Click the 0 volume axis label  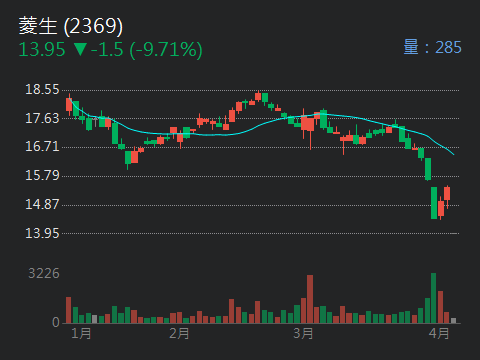[x=56, y=322]
